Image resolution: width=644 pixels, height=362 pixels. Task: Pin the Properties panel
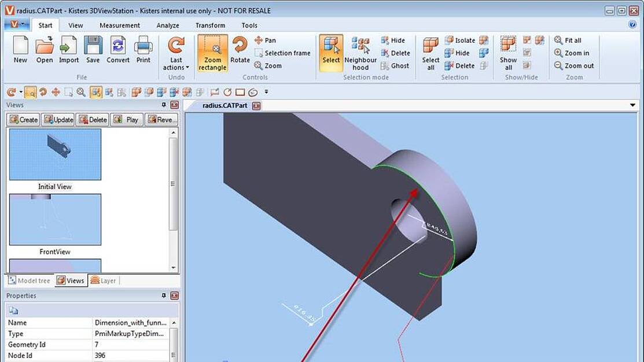click(x=164, y=295)
